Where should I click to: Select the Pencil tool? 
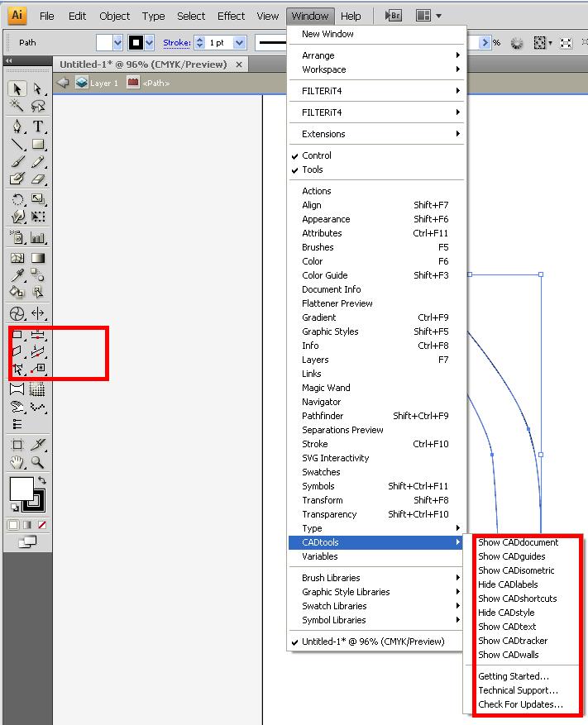pos(38,162)
